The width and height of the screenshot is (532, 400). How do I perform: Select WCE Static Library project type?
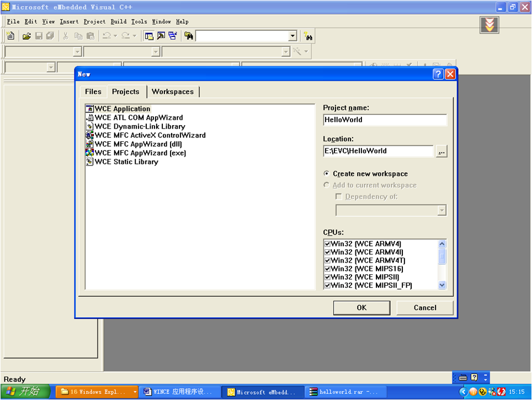click(126, 162)
